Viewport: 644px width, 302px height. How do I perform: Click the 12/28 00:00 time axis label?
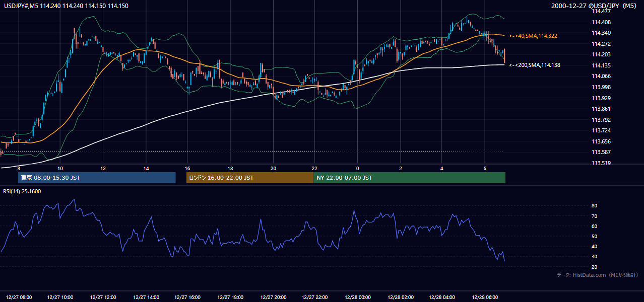point(357,297)
